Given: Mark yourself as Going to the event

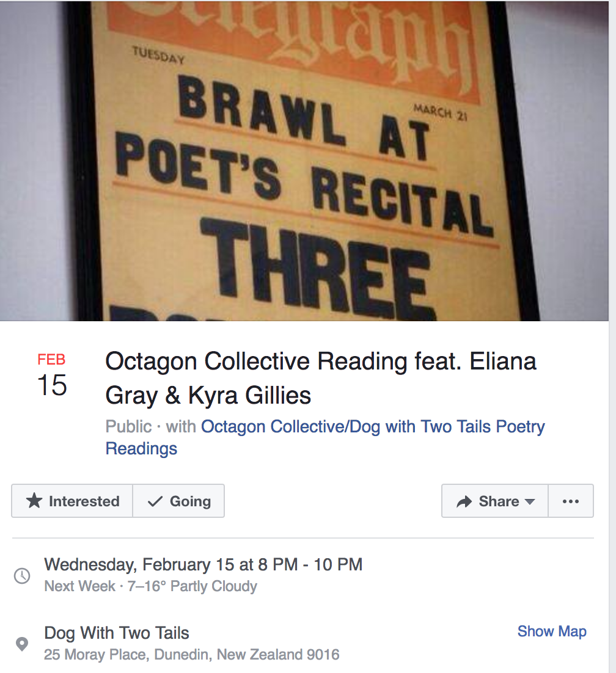Looking at the screenshot, I should click(x=178, y=501).
